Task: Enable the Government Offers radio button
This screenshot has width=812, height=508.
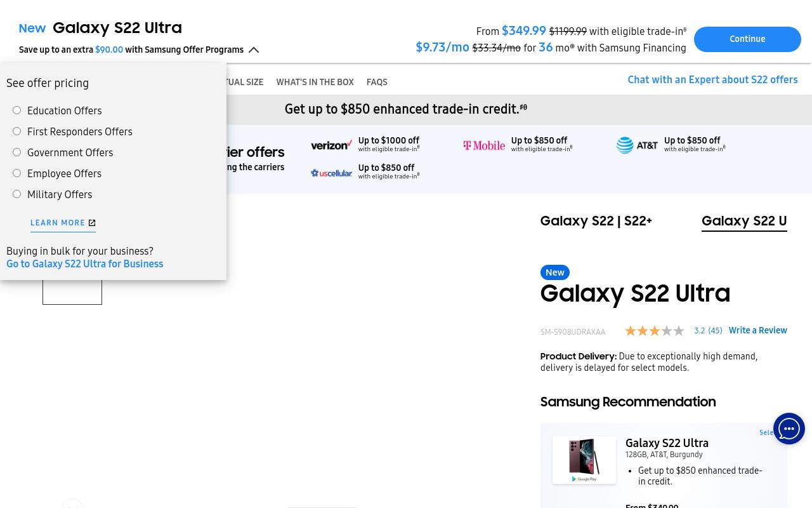Action: pos(17,152)
